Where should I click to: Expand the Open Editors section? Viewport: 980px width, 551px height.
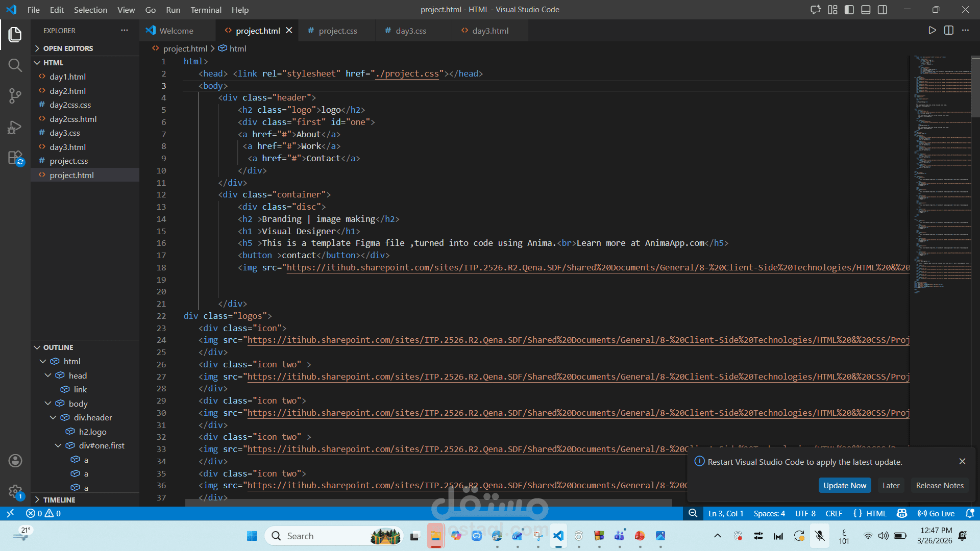(68, 48)
